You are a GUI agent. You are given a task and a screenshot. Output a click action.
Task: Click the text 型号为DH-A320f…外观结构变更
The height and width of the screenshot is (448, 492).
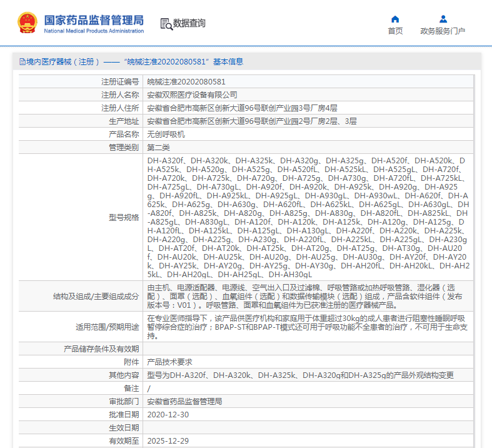point(300,375)
